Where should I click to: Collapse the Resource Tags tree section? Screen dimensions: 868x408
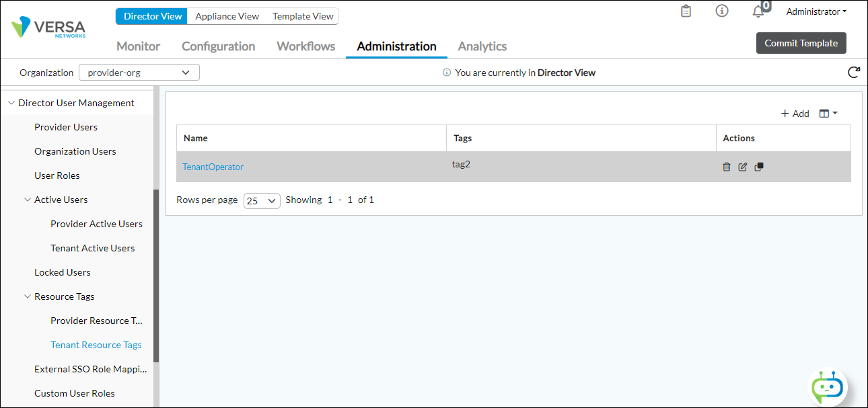[28, 296]
